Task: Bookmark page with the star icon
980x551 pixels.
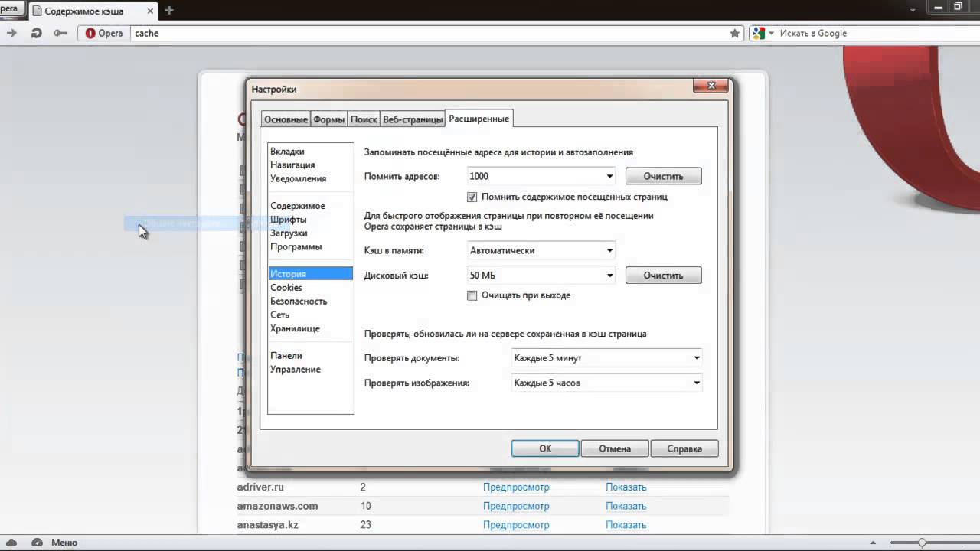Action: pos(735,33)
